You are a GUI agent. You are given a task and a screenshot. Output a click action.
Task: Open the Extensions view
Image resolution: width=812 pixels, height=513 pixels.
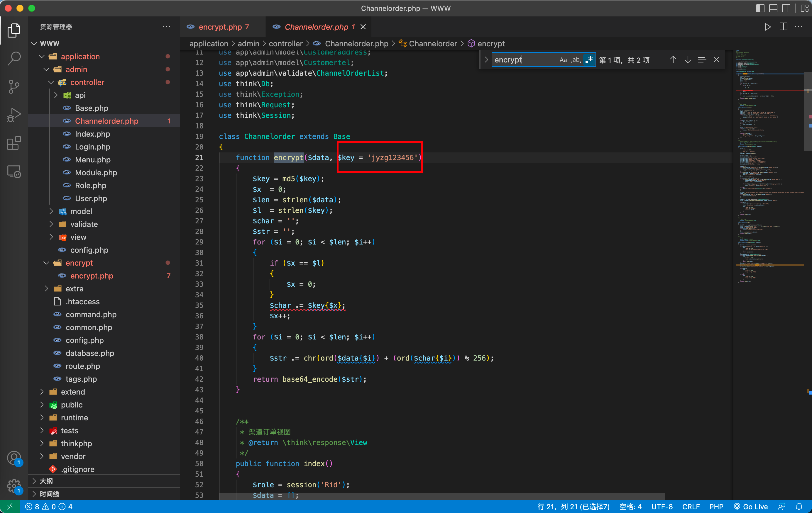tap(14, 143)
